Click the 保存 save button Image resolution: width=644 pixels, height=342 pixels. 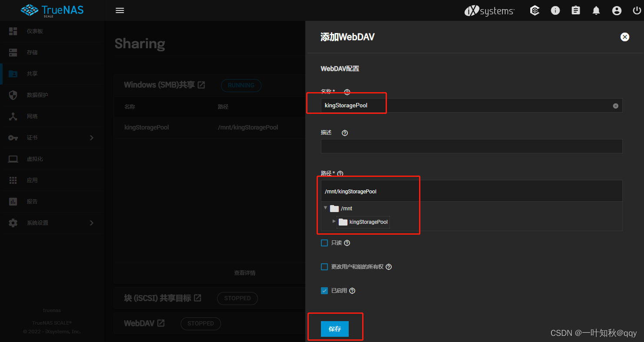(x=335, y=329)
